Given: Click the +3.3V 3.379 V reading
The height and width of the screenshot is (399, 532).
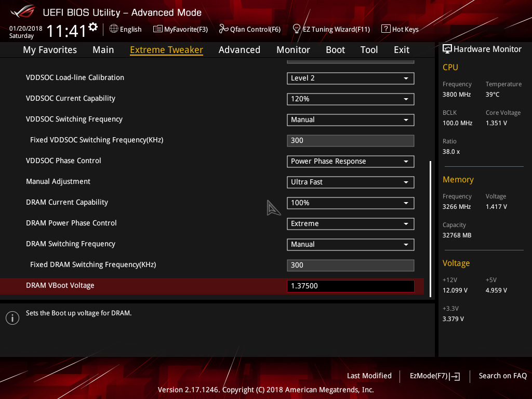Looking at the screenshot, I should [x=453, y=319].
